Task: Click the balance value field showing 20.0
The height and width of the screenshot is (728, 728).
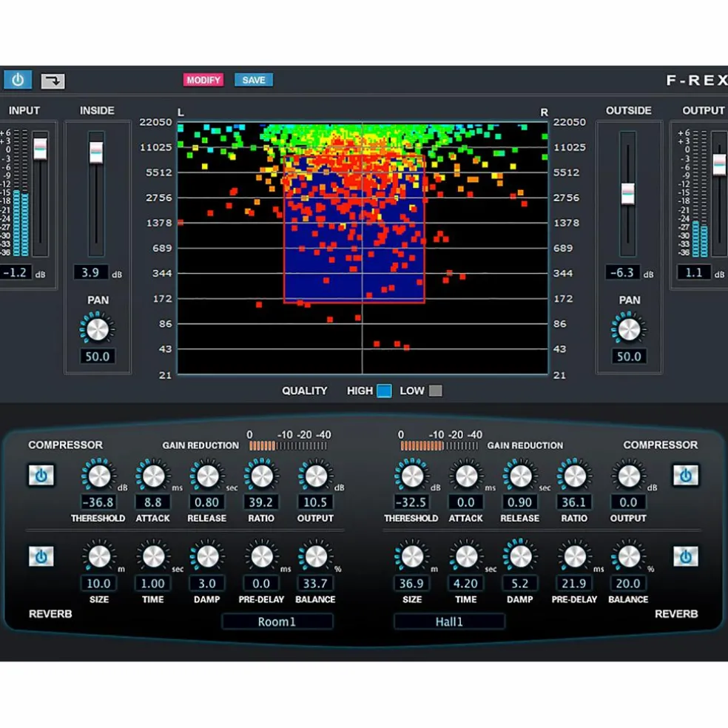Action: 628,584
